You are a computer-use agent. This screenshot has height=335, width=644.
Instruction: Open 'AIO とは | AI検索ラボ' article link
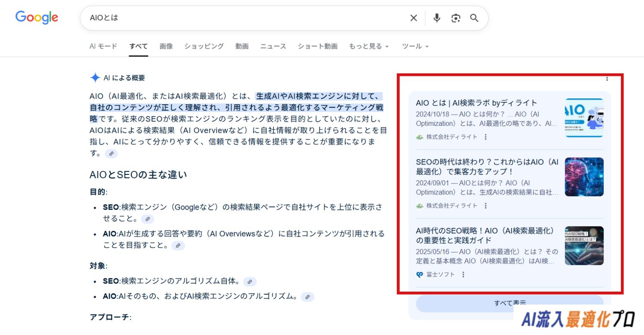pos(477,103)
